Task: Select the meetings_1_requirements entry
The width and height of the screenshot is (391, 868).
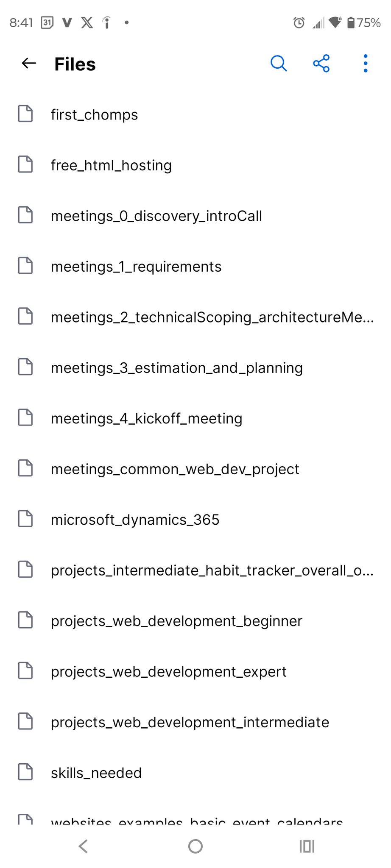Action: click(x=136, y=267)
